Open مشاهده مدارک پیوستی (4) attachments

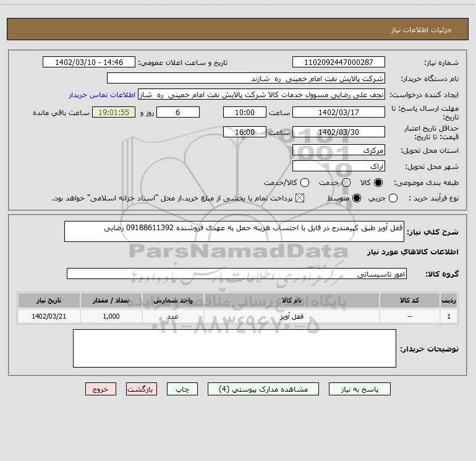coord(263,389)
